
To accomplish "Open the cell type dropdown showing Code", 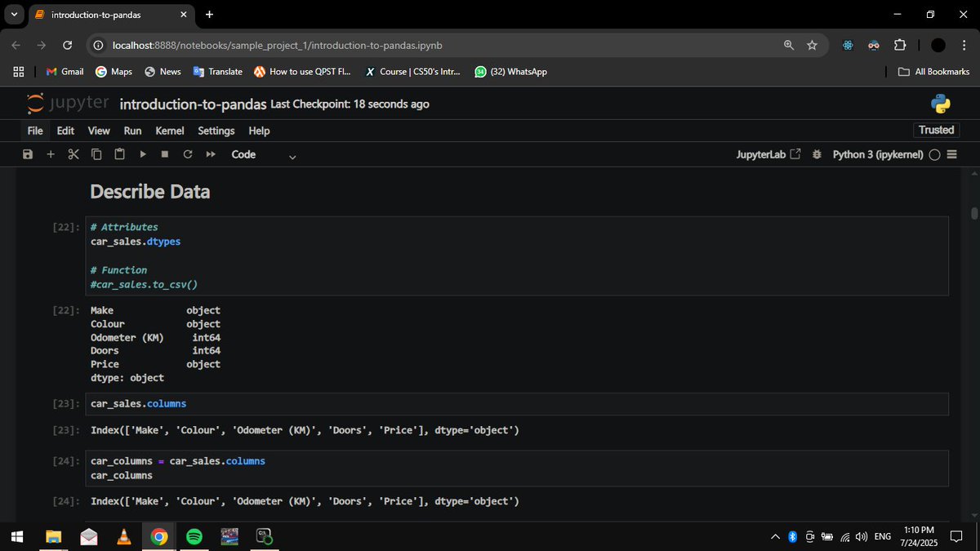I will pyautogui.click(x=263, y=154).
